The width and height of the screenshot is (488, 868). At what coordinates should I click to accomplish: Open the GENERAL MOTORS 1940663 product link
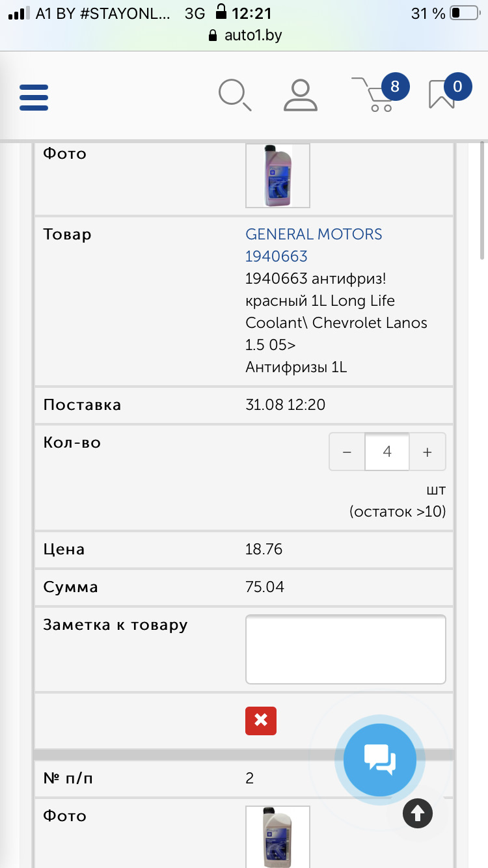(x=314, y=245)
